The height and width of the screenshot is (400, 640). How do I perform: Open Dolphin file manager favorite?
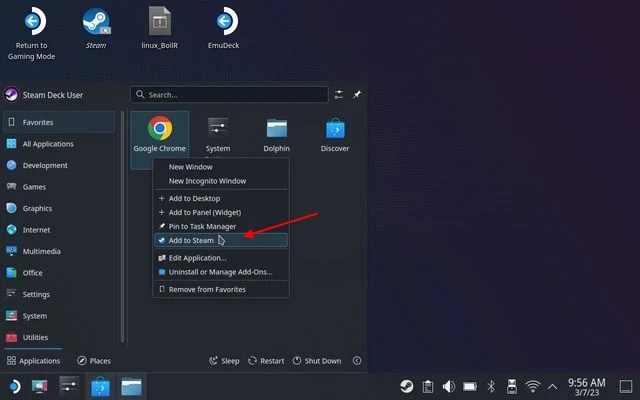pyautogui.click(x=276, y=136)
